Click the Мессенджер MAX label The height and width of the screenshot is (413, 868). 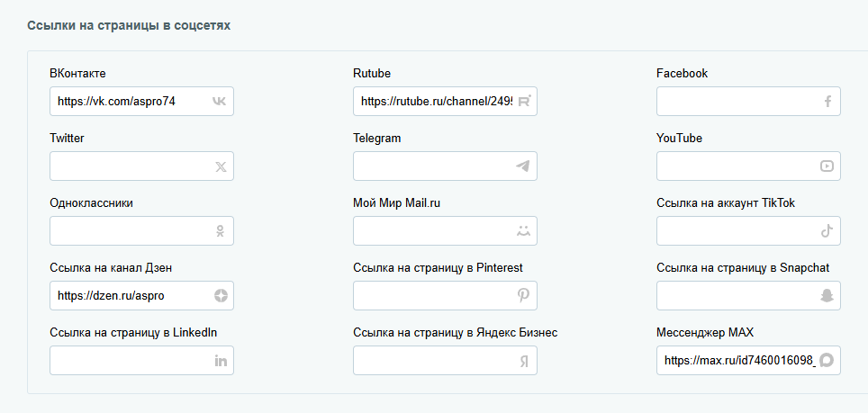[x=705, y=333]
